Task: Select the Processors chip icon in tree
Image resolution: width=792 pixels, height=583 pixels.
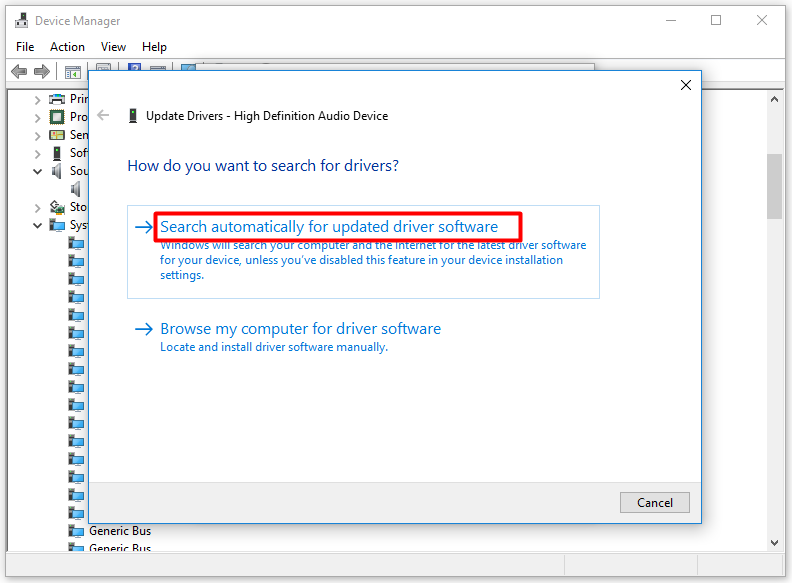Action: [x=57, y=117]
